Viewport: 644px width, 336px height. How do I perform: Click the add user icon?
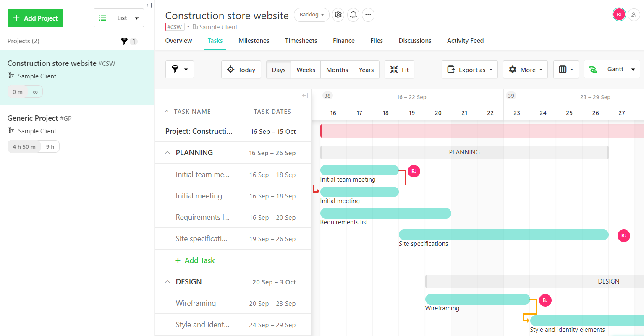(634, 15)
